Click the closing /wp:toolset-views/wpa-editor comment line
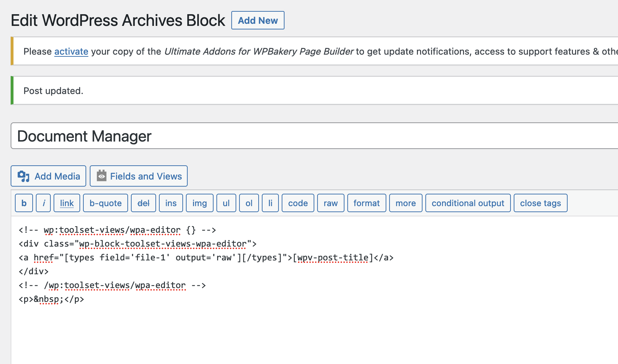618x364 pixels. point(112,285)
